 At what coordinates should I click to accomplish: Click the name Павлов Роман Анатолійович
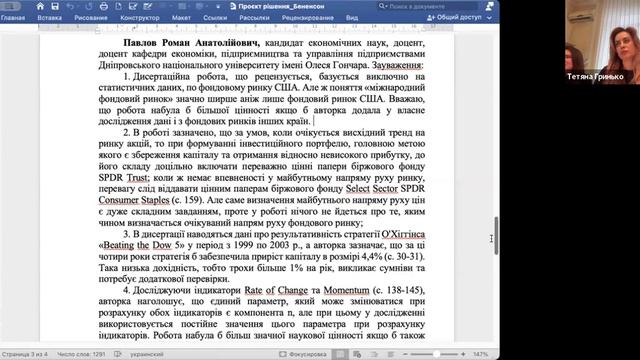[x=191, y=43]
